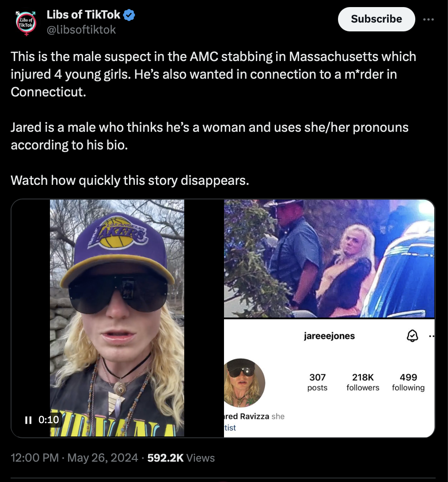Open the Libs of TikTok display name
Viewport: 448px width, 482px height.
point(83,15)
